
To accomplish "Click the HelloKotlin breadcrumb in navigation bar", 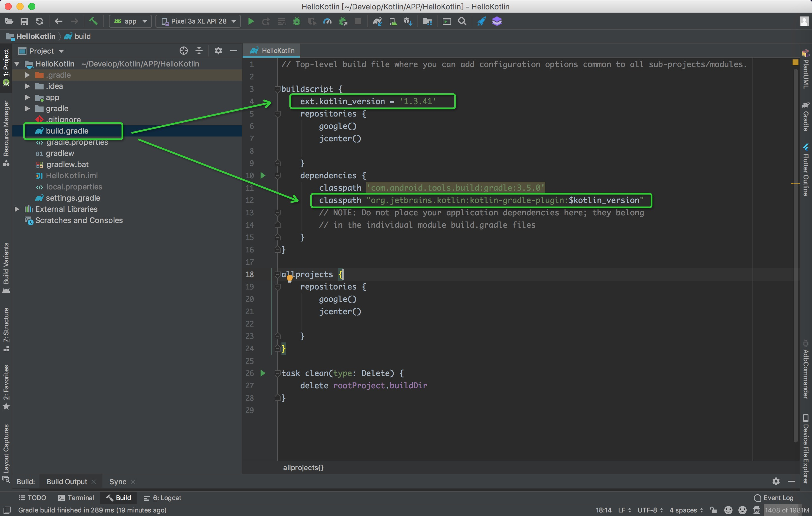I will (x=31, y=36).
